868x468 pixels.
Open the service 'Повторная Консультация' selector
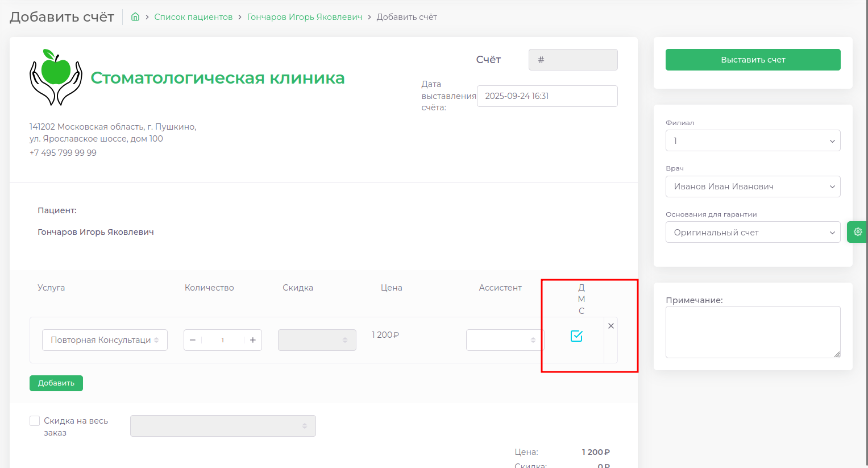coord(105,340)
